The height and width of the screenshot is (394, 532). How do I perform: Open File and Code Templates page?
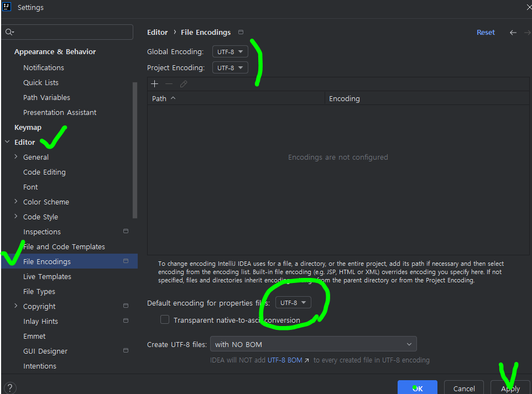pyautogui.click(x=64, y=246)
